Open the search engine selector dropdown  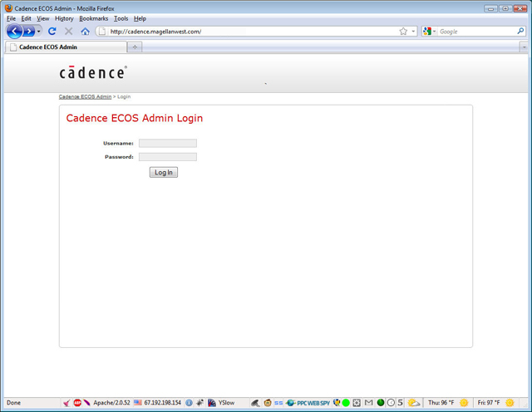pos(429,32)
